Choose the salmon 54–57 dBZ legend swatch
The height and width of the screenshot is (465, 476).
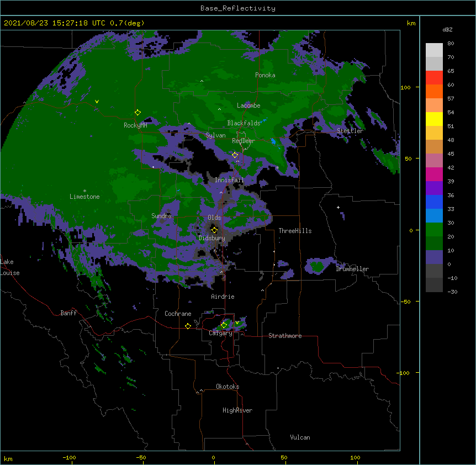[434, 105]
